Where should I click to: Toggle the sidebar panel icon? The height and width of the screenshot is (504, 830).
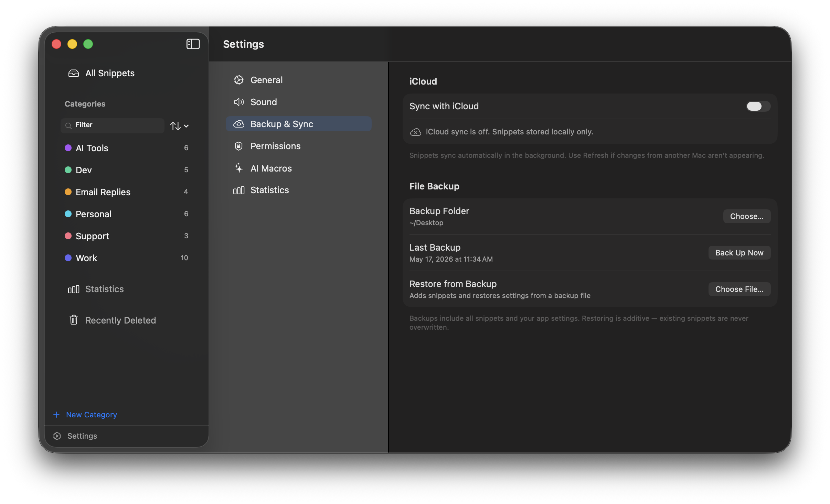(193, 44)
